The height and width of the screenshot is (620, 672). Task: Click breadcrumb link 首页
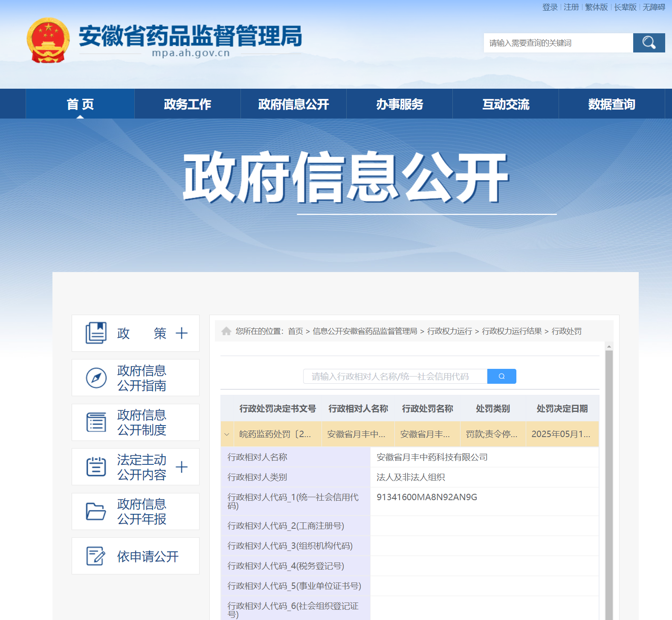(295, 331)
